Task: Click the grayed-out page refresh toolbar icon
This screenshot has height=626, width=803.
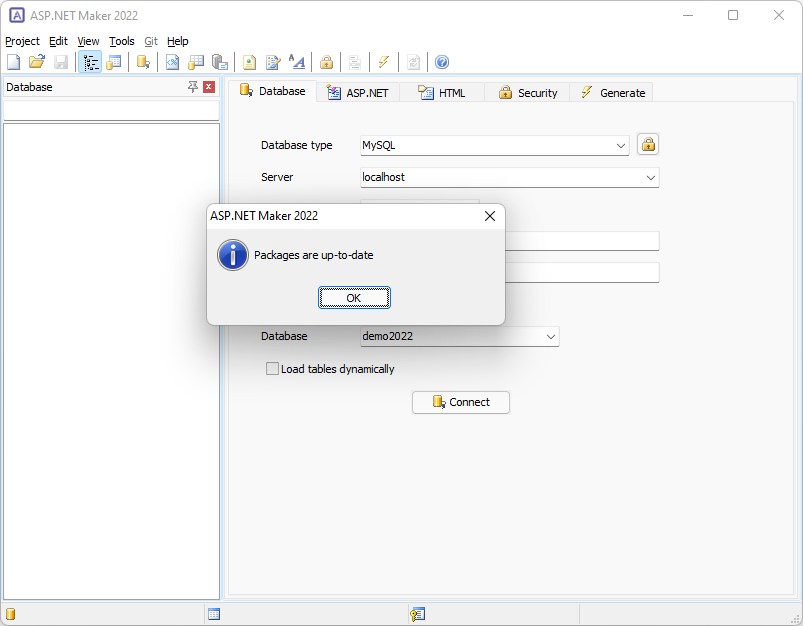Action: coord(413,62)
